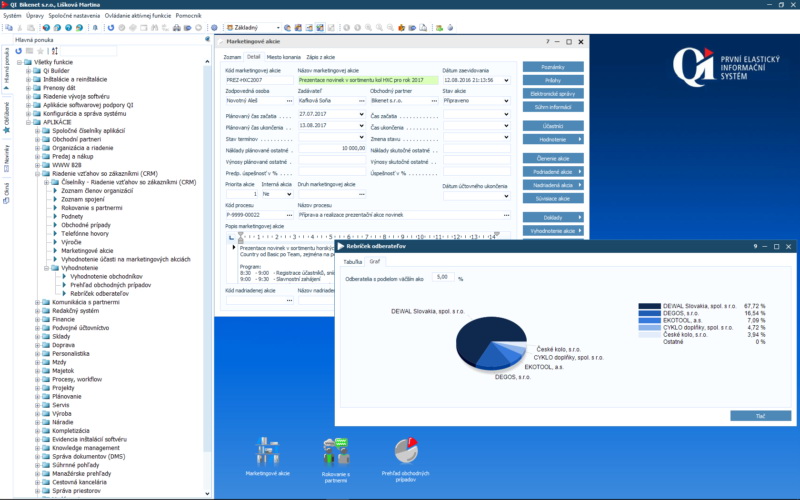Open Dátum účtovného ukončenia dropdown
Viewport: 800px width, 500px height.
(x=506, y=196)
